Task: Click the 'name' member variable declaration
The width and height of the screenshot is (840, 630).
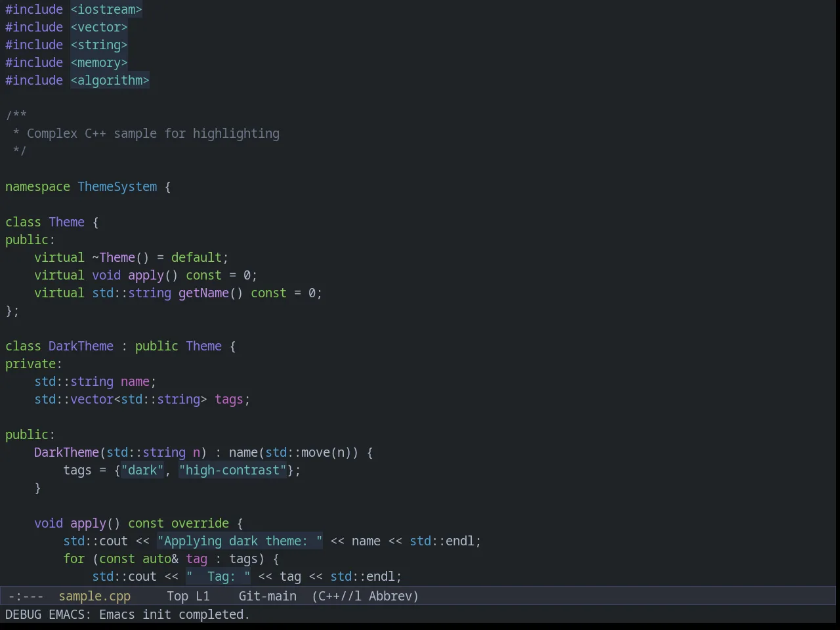Action: [135, 381]
